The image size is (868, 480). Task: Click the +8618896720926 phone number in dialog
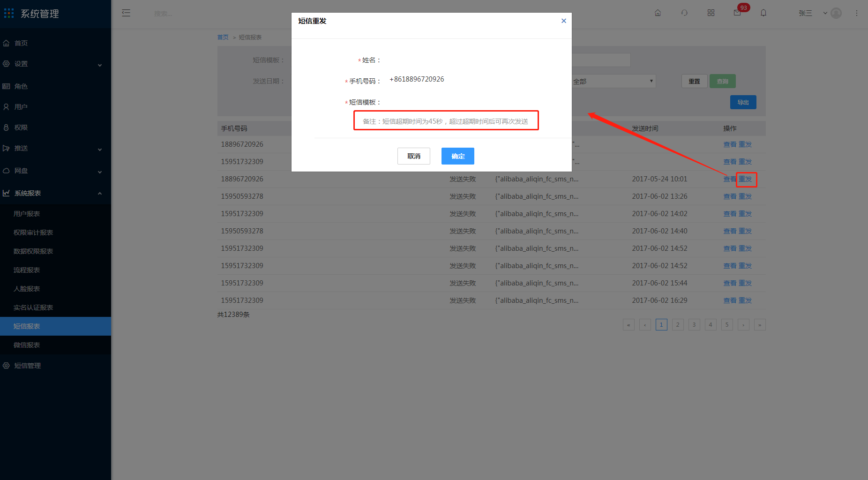[417, 79]
